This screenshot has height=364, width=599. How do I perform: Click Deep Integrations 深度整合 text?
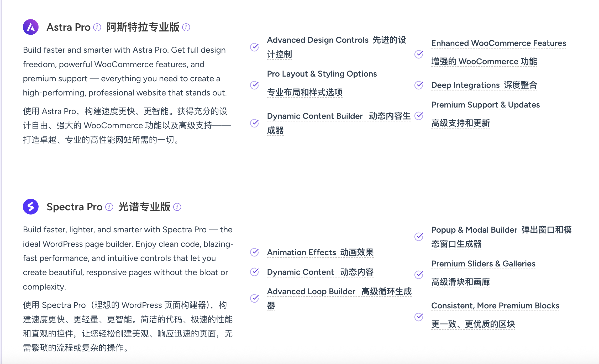484,85
